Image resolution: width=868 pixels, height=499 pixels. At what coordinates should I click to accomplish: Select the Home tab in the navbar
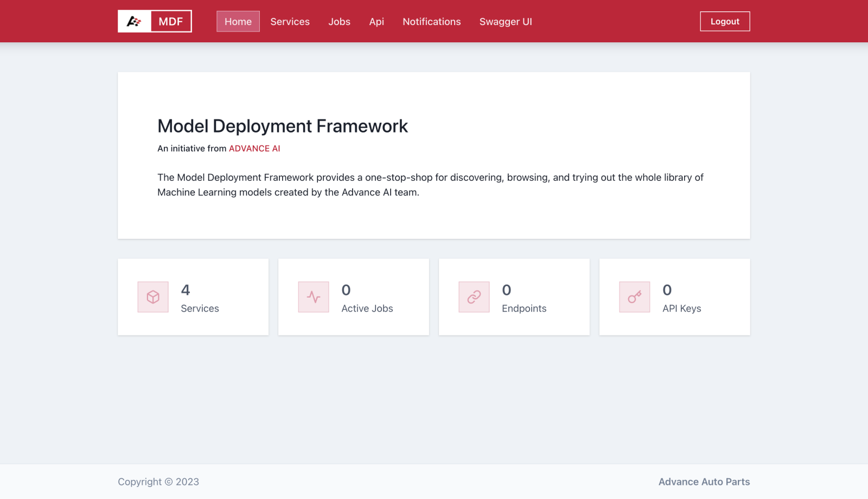238,22
